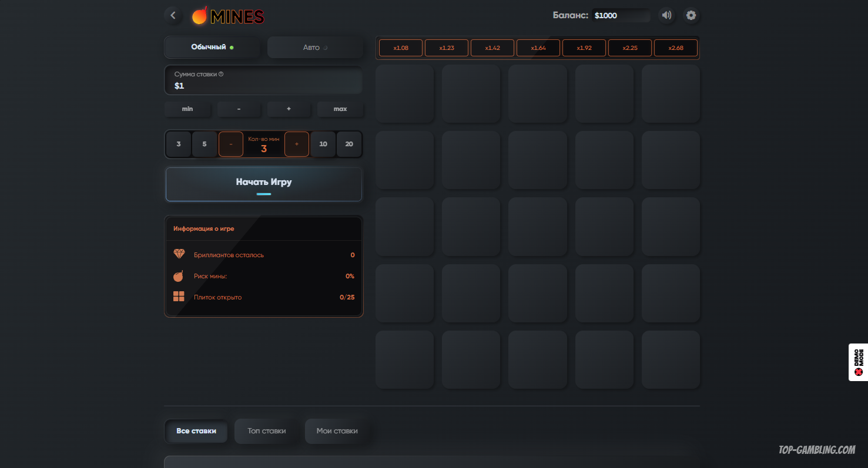
Task: Open the Топ ставки tab
Action: (267, 431)
